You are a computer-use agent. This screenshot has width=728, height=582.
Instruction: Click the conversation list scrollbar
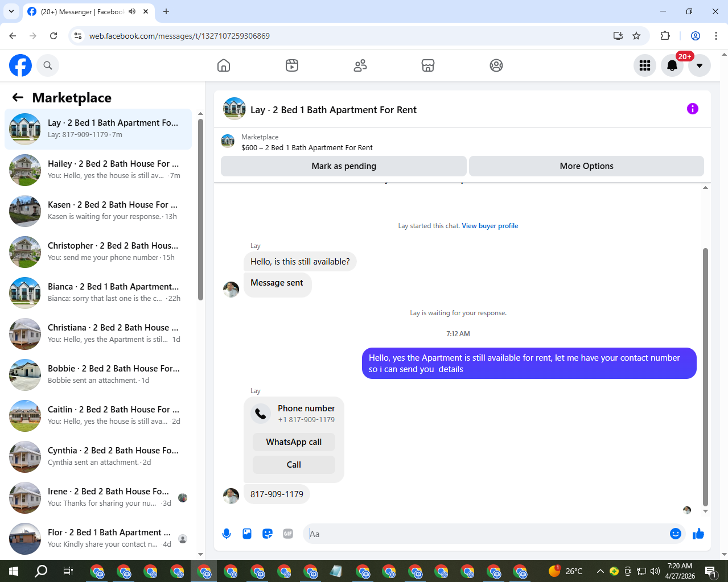[200, 209]
